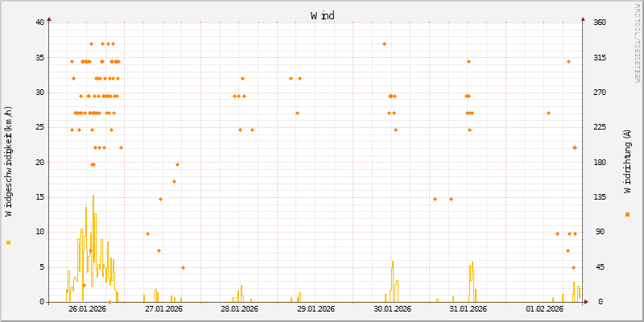Click the arrow atop the right y-axis
The height and width of the screenshot is (322, 644).
[x=583, y=18]
